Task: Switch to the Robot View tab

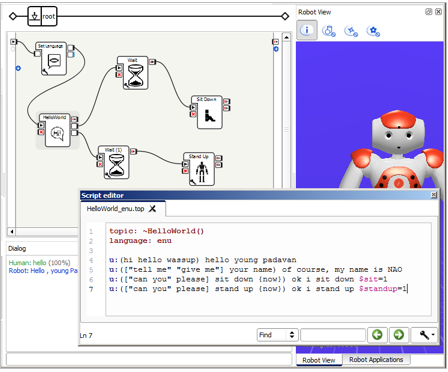Action: tap(319, 360)
